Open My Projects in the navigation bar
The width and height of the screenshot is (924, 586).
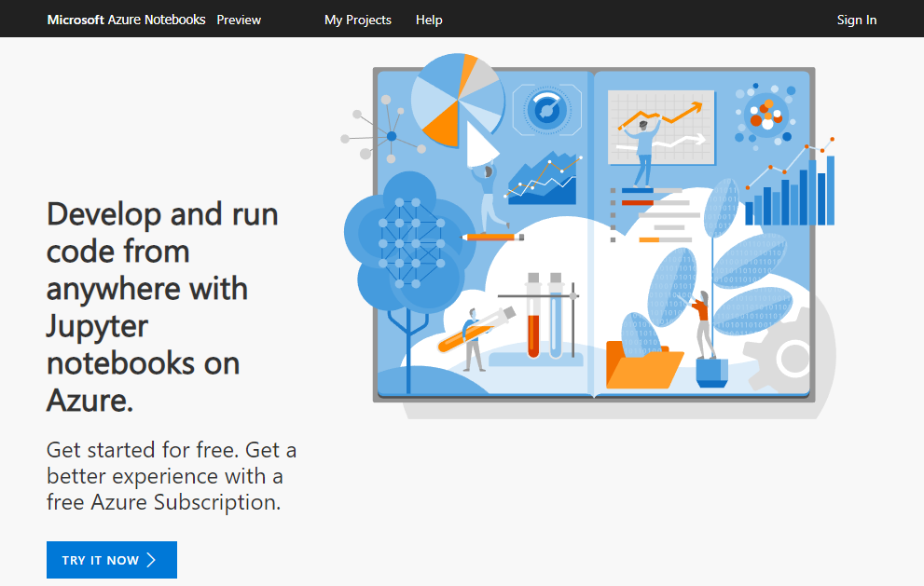[358, 20]
